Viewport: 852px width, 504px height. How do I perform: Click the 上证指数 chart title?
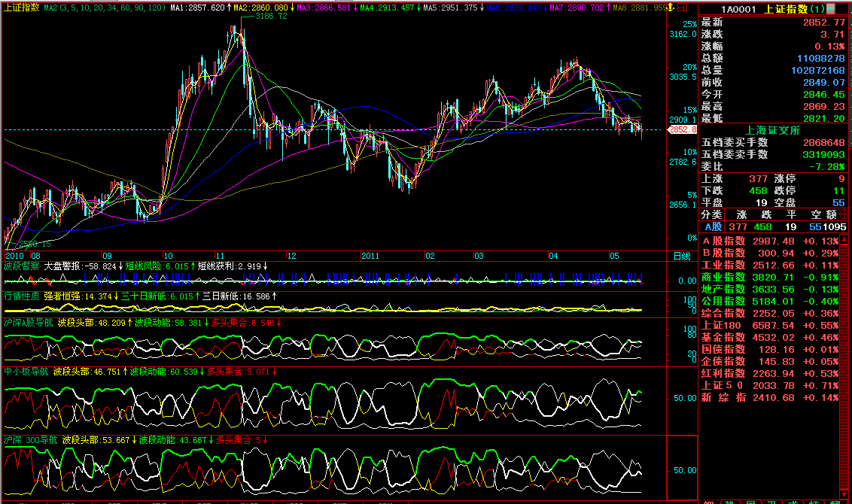tap(21, 7)
